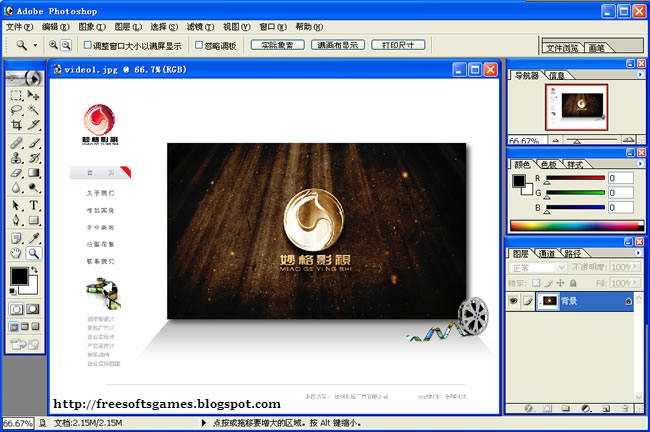Image resolution: width=650 pixels, height=432 pixels.
Task: Check the 调整窗口大小以满屏显示 checkbox
Action: [87, 45]
